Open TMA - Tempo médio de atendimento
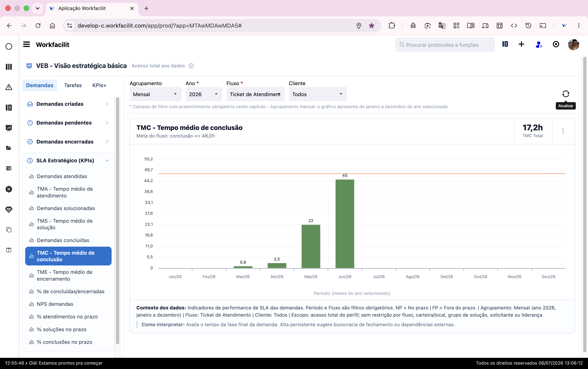 (x=68, y=192)
